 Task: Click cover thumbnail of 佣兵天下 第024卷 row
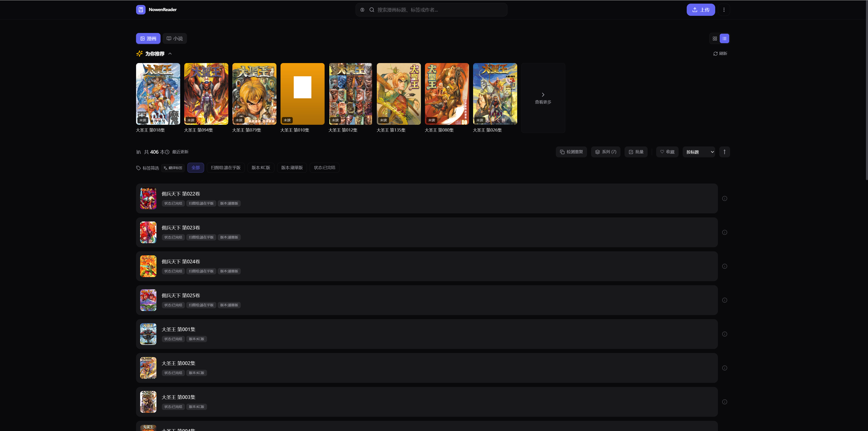pyautogui.click(x=148, y=266)
